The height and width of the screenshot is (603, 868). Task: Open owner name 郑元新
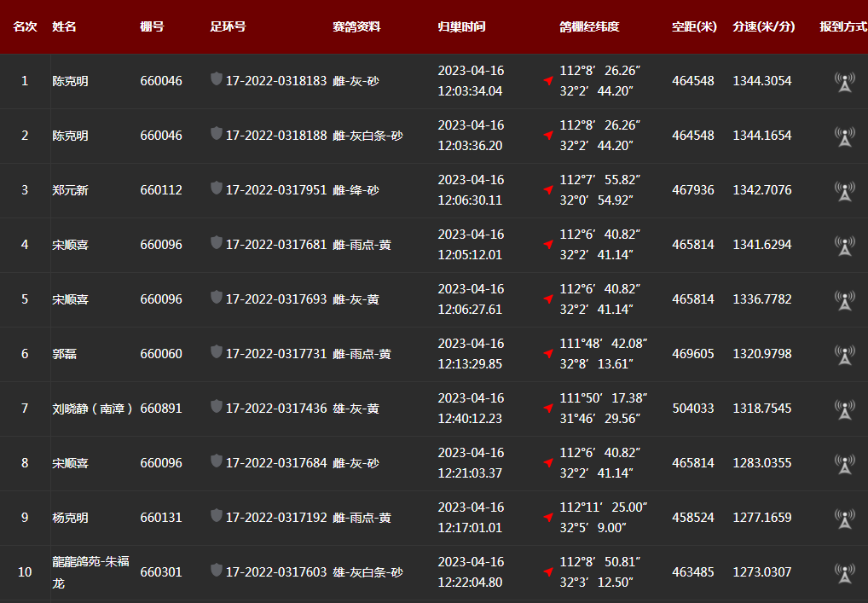point(70,190)
